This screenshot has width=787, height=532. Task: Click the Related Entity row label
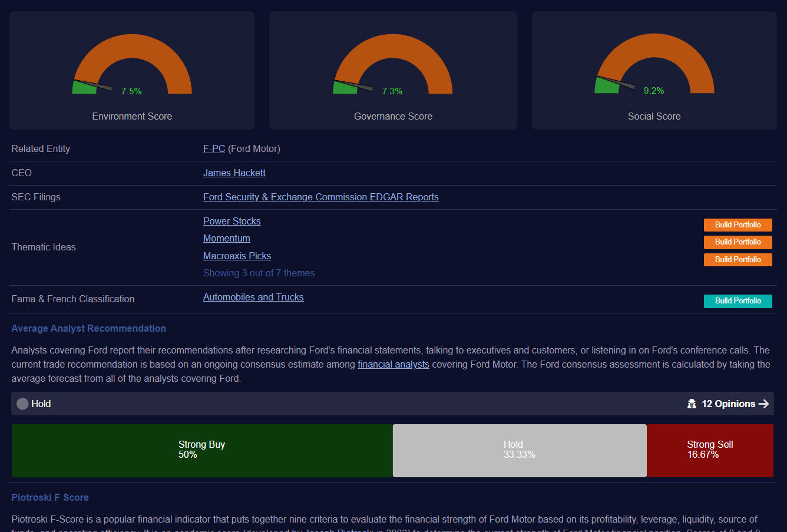[41, 149]
